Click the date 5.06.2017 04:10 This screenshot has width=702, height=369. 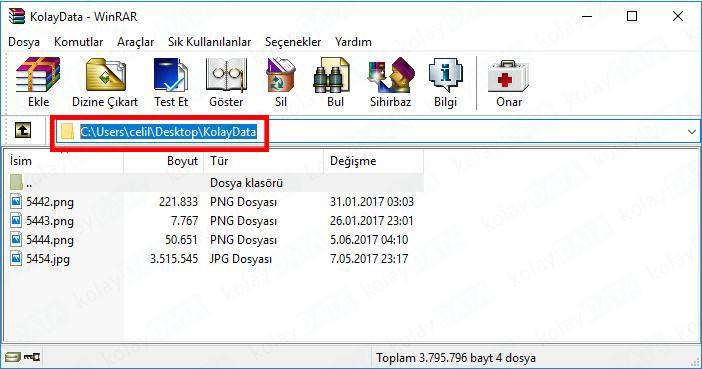tap(369, 240)
